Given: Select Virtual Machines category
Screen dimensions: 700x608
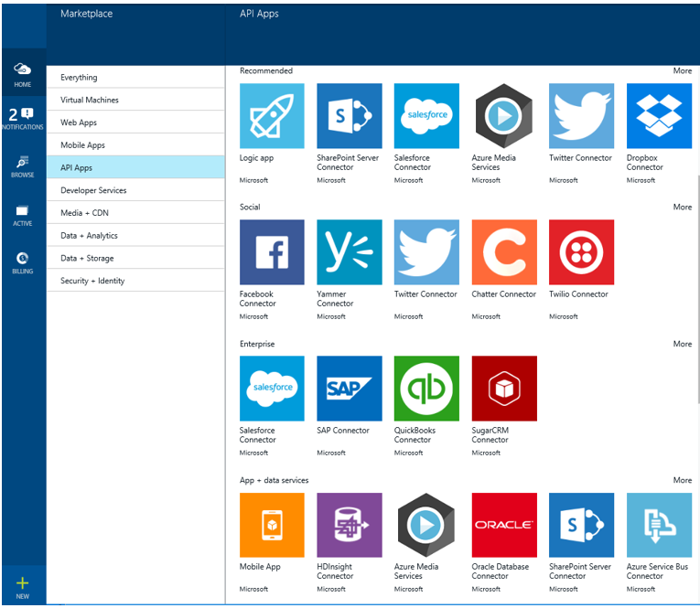Looking at the screenshot, I should (135, 100).
